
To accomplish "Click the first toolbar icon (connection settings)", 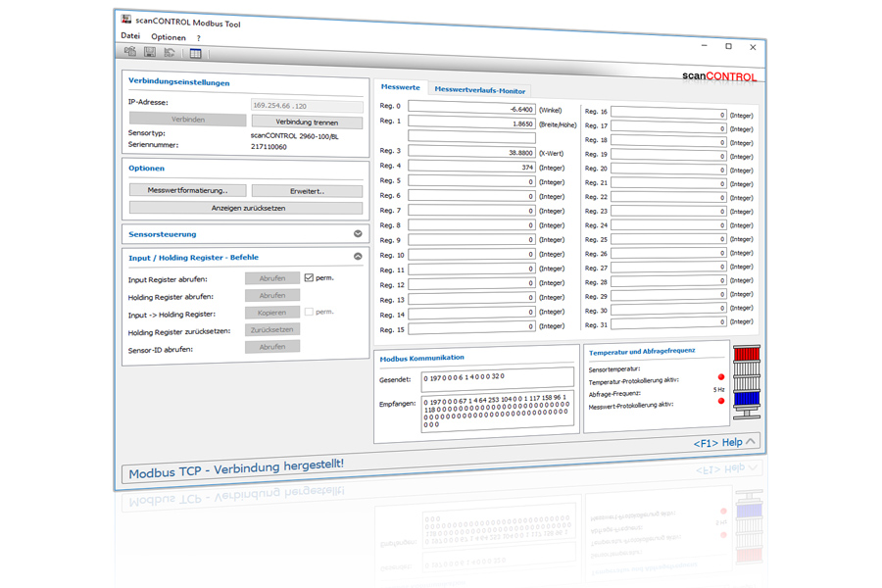I will point(130,53).
